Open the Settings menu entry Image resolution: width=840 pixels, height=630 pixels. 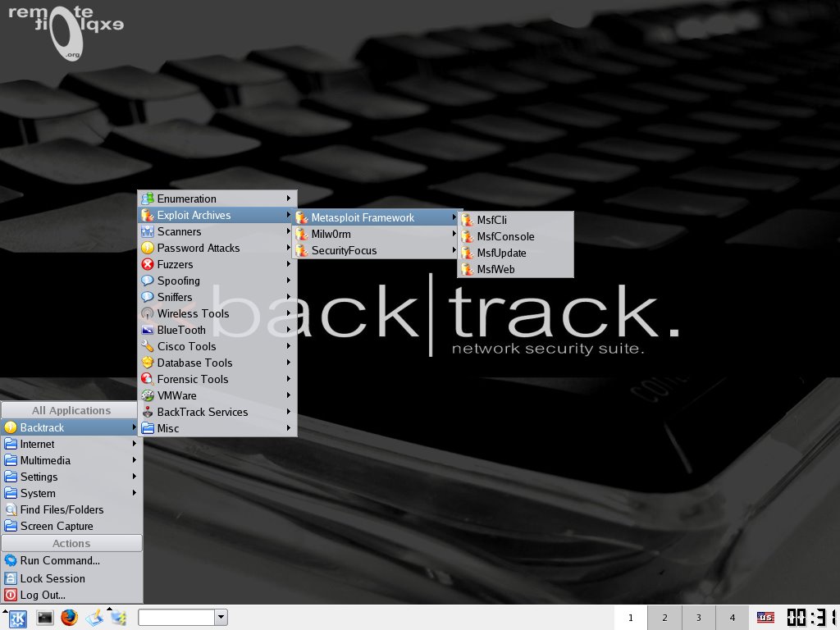pyautogui.click(x=71, y=477)
